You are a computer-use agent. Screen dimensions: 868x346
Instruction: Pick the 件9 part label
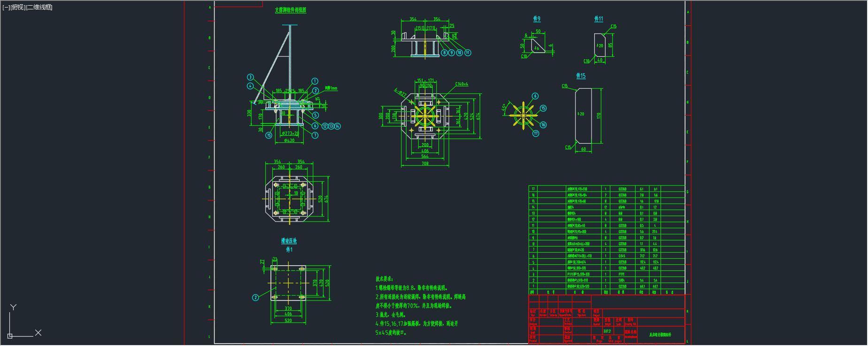pyautogui.click(x=537, y=19)
